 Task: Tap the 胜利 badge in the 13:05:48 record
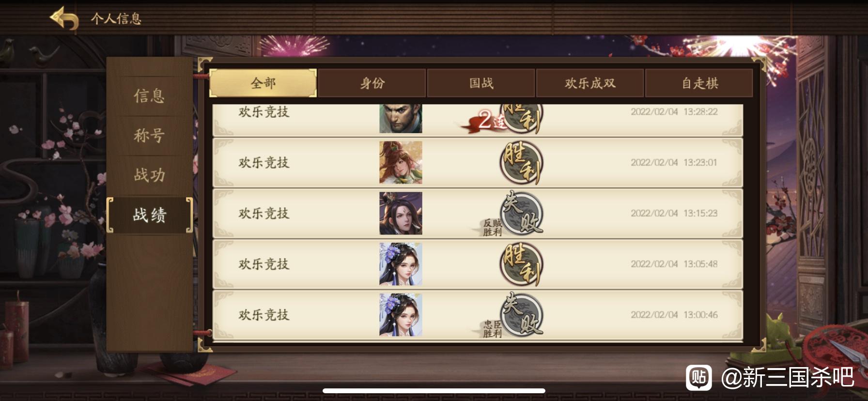[521, 264]
